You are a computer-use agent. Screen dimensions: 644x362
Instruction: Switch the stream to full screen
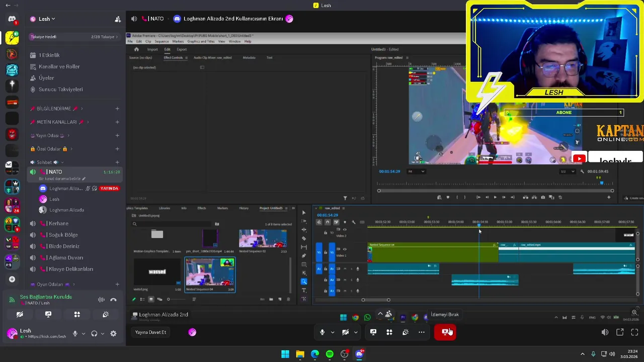634,332
